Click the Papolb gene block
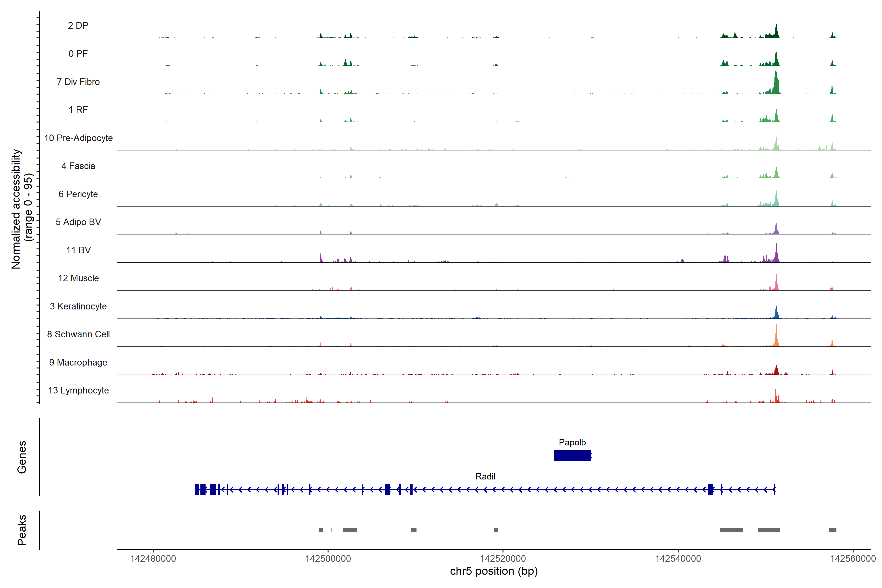The width and height of the screenshot is (882, 588). [x=572, y=455]
